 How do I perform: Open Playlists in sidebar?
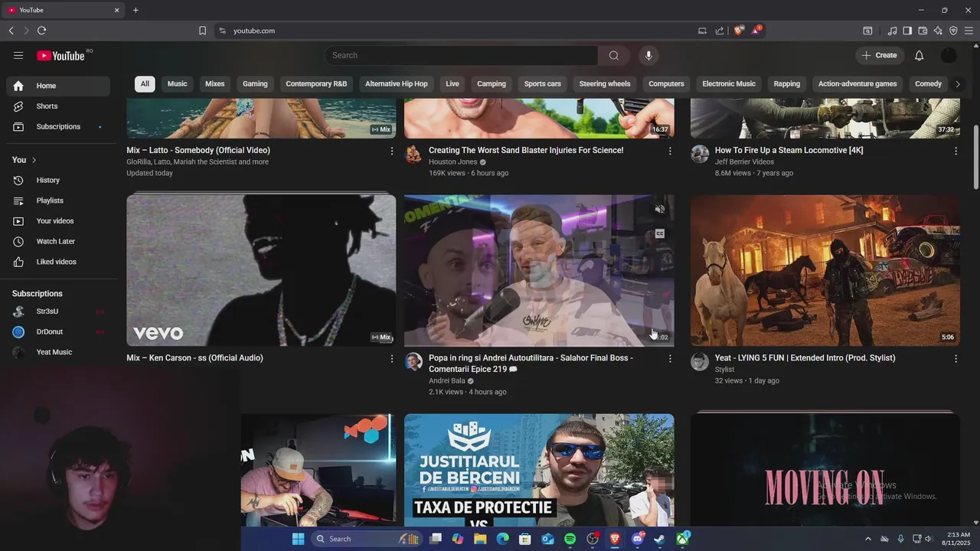pyautogui.click(x=58, y=201)
